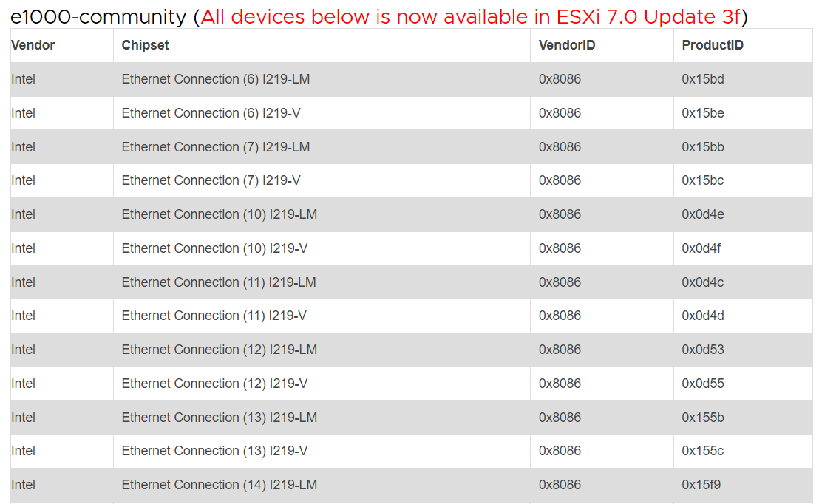Select the e1000-community heading text
Screen dimensions: 819x504
[x=98, y=17]
